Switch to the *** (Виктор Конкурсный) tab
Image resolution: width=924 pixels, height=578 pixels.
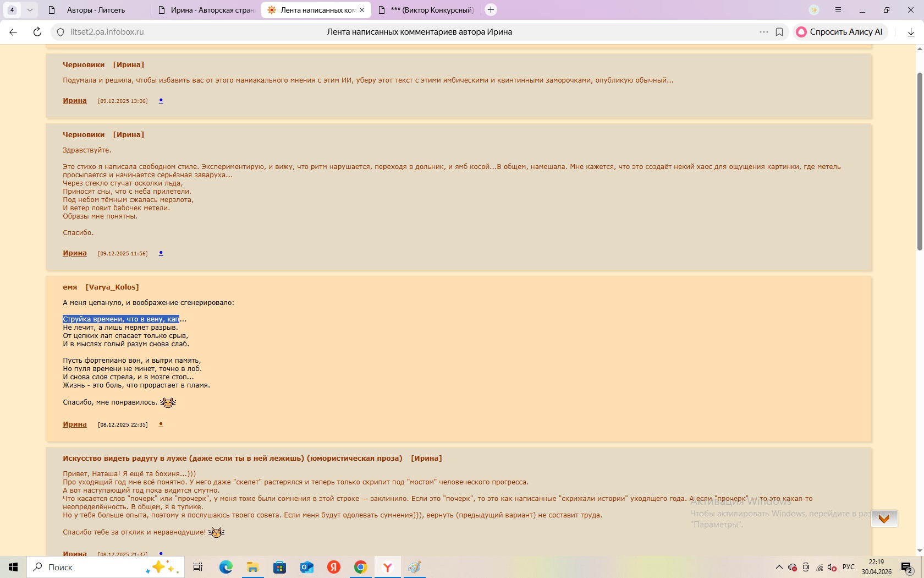(x=426, y=10)
